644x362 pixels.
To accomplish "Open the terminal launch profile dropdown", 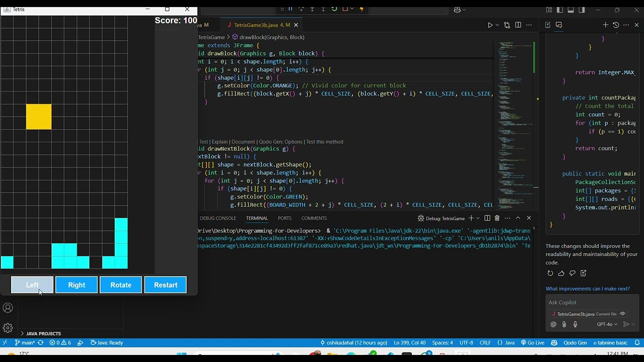I will 478,218.
